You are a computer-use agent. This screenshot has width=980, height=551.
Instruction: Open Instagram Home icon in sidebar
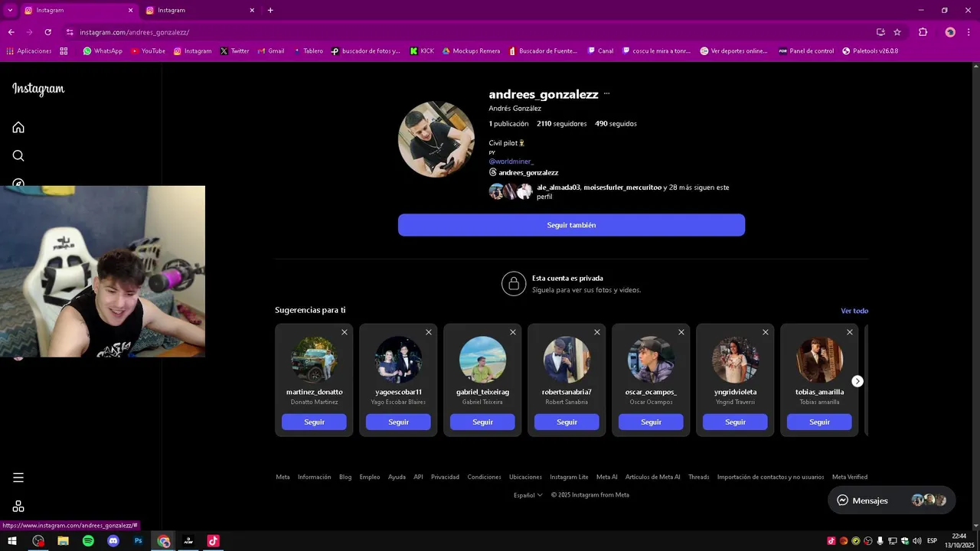click(18, 127)
